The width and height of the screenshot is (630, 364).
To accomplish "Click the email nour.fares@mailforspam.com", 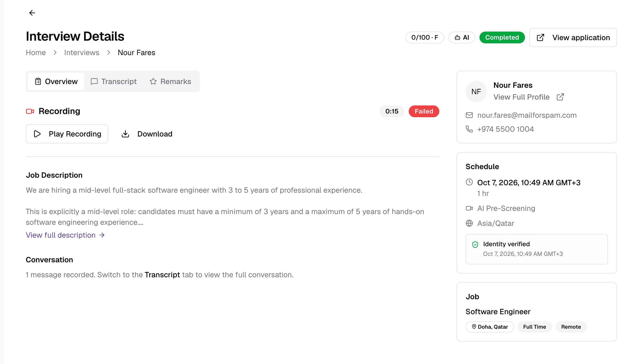I will coord(527,115).
